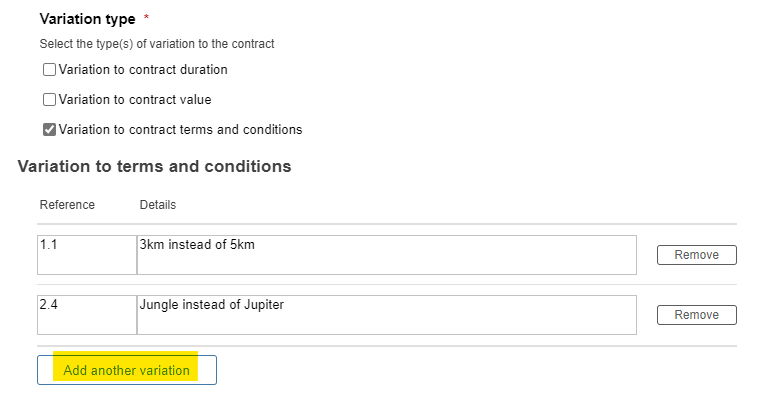The height and width of the screenshot is (395, 759).
Task: Click the divider line below the column headers
Action: point(387,224)
